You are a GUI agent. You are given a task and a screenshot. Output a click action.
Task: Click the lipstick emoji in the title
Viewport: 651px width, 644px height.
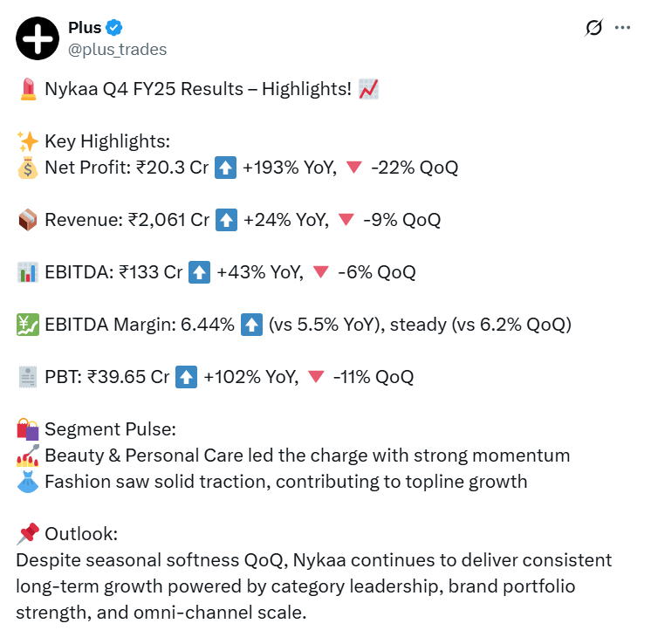click(x=27, y=89)
